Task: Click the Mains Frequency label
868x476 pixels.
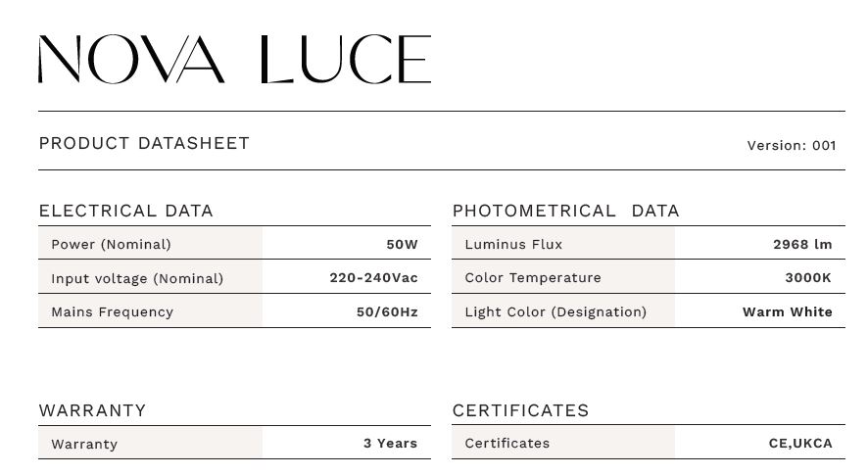Action: (112, 311)
